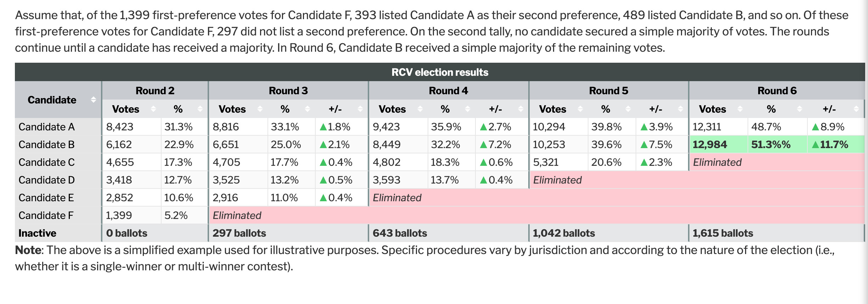Select the Candidate B row label

(x=46, y=145)
